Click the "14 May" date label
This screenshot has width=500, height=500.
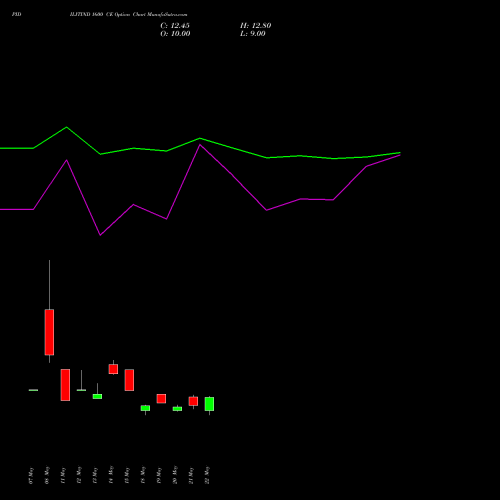tap(111, 476)
